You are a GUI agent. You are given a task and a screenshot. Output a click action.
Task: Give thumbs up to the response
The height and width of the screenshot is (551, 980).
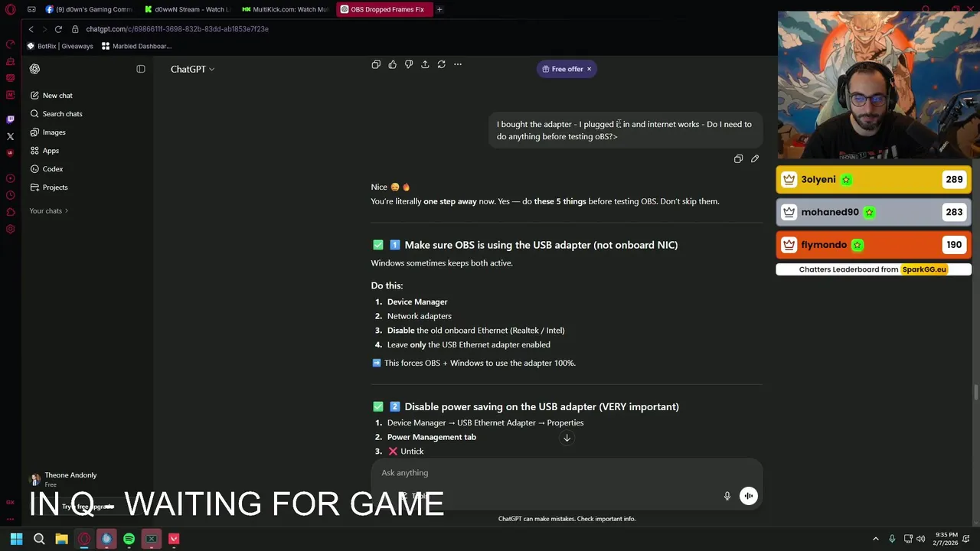392,64
